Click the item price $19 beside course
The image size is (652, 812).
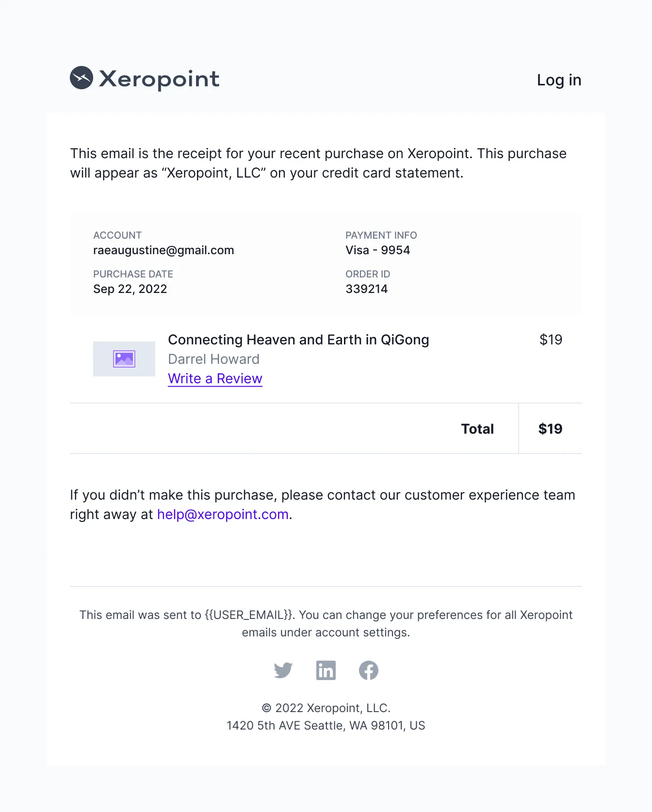[x=551, y=340]
